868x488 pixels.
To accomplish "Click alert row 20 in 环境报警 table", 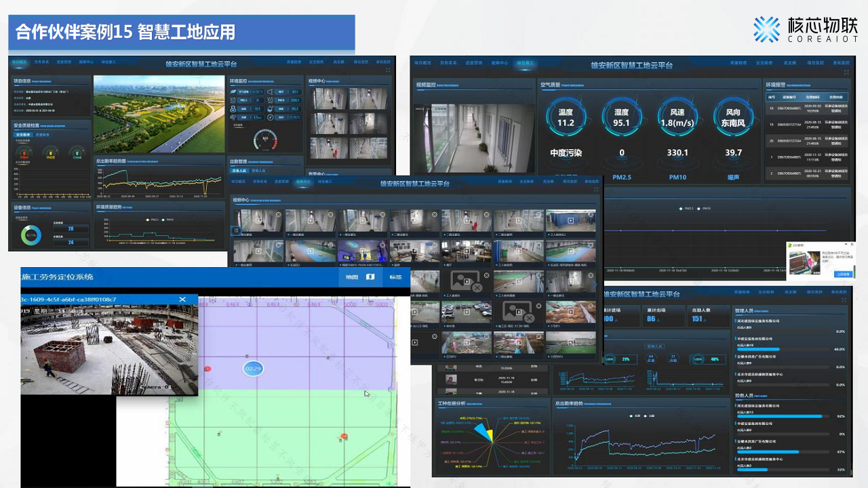I will [x=807, y=140].
